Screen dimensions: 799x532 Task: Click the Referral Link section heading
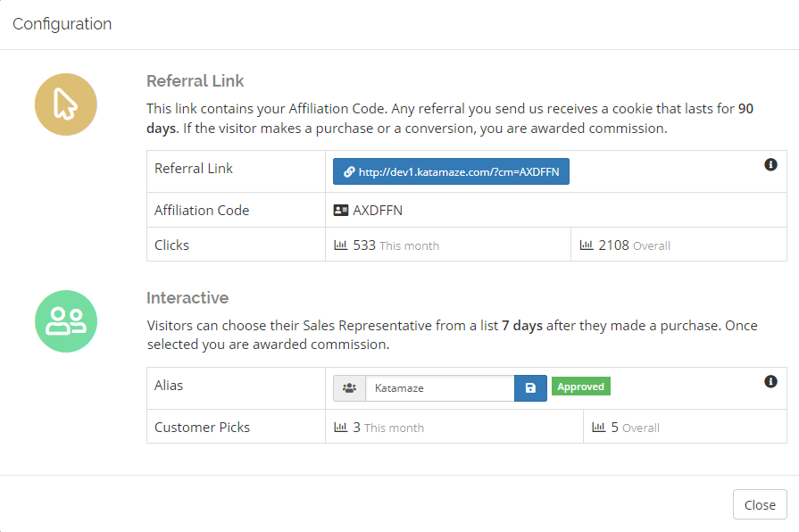click(x=196, y=80)
